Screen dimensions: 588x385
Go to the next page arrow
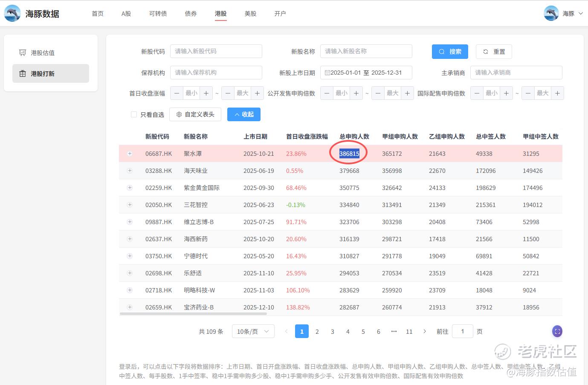[425, 332]
